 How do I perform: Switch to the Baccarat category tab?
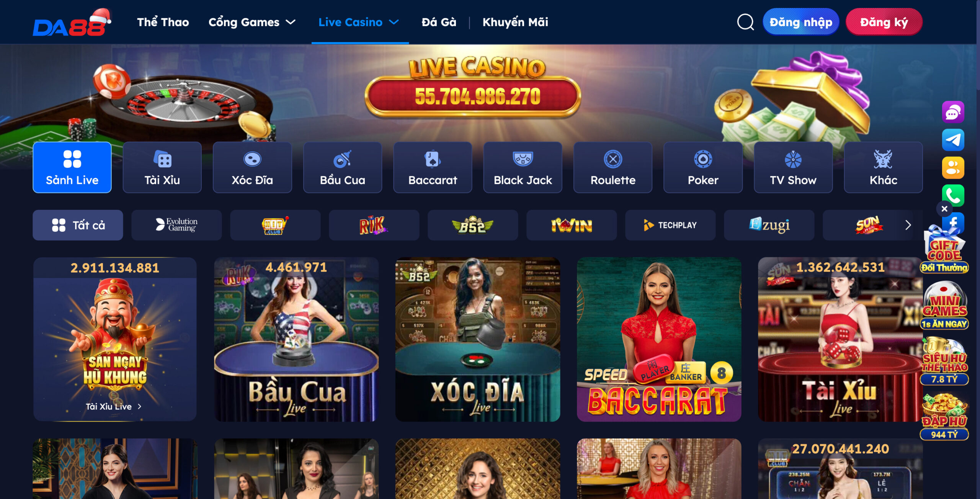433,167
